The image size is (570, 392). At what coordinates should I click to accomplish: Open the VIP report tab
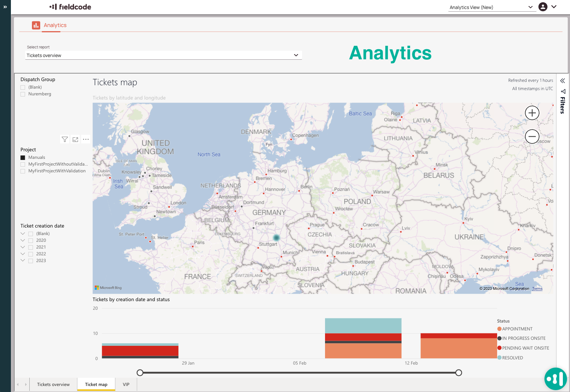[126, 384]
